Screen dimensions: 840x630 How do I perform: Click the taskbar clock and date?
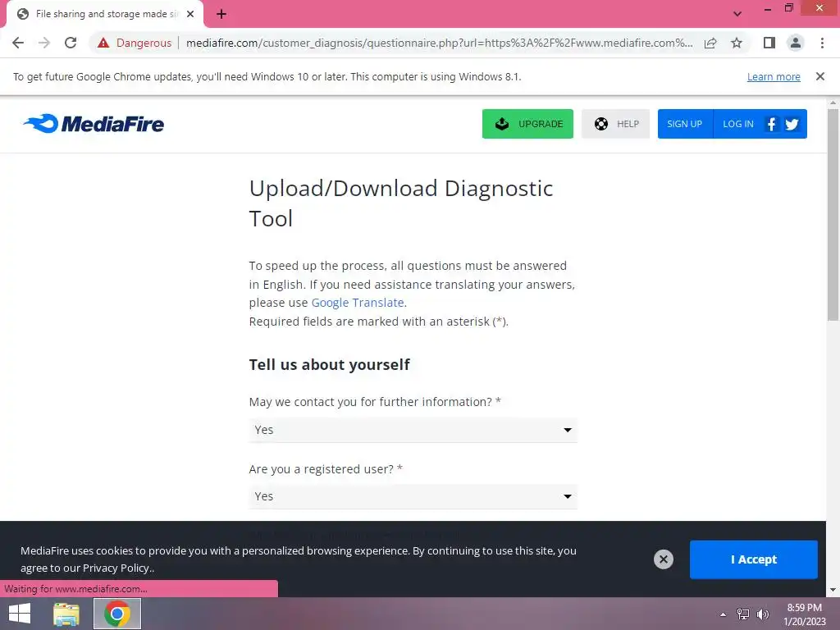click(x=804, y=614)
